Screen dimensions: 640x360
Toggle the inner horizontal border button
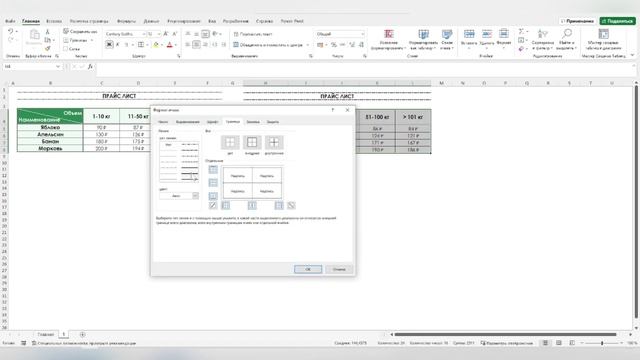click(x=213, y=182)
